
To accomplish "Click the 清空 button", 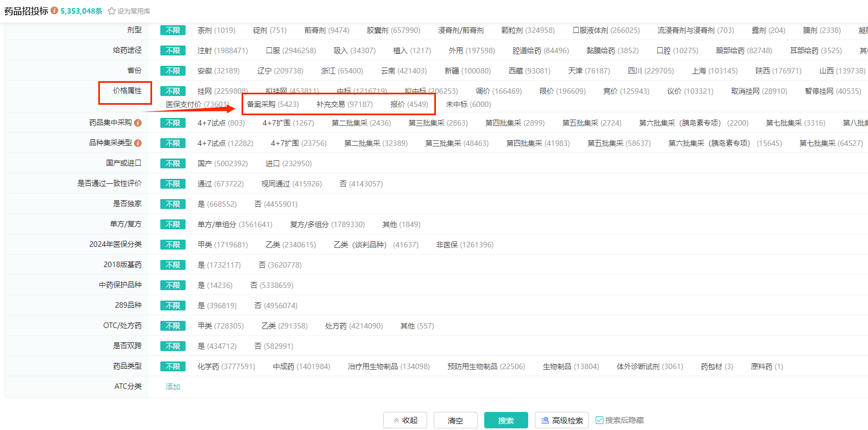I will coord(455,420).
